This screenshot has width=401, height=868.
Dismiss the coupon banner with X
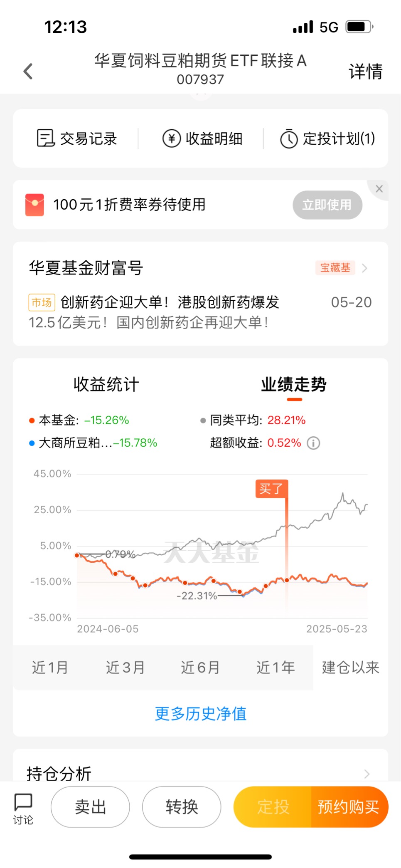click(x=379, y=189)
